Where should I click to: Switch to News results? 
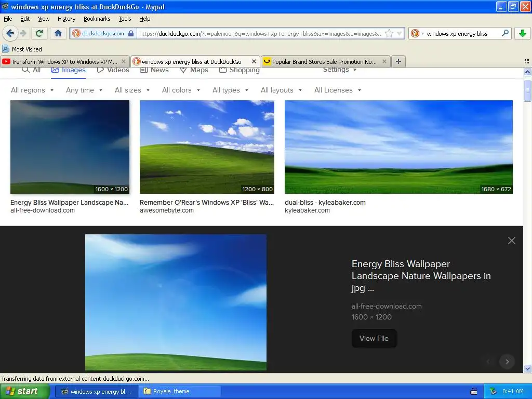click(154, 70)
